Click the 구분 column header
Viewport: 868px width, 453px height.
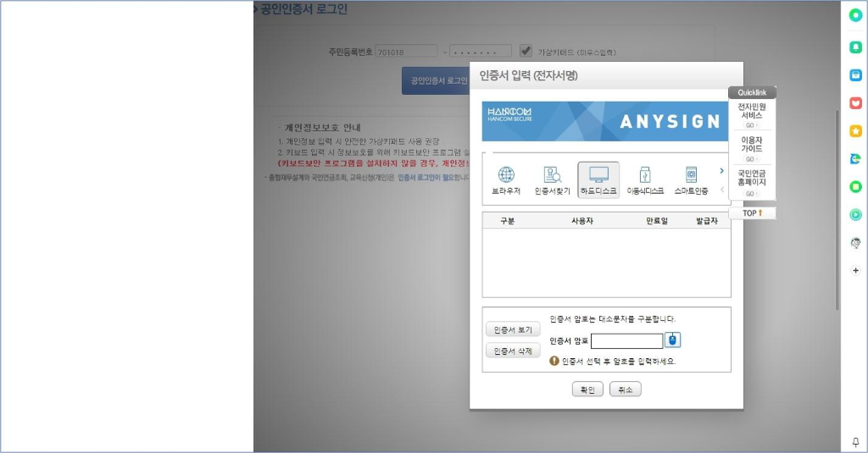pos(507,221)
